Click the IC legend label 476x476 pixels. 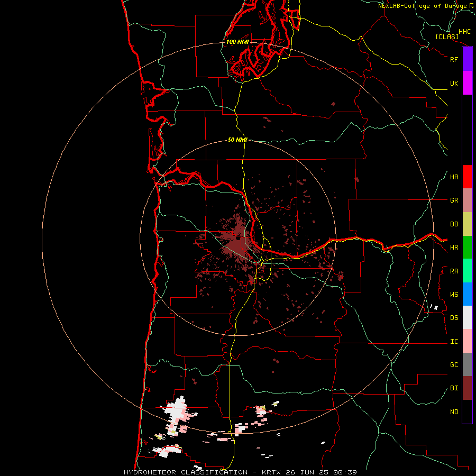tap(454, 342)
